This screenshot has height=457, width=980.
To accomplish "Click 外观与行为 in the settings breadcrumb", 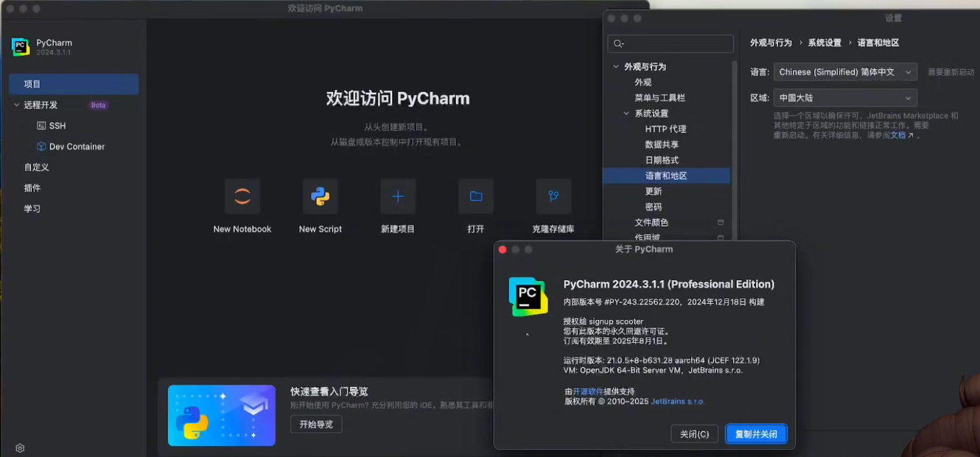I will coord(771,43).
